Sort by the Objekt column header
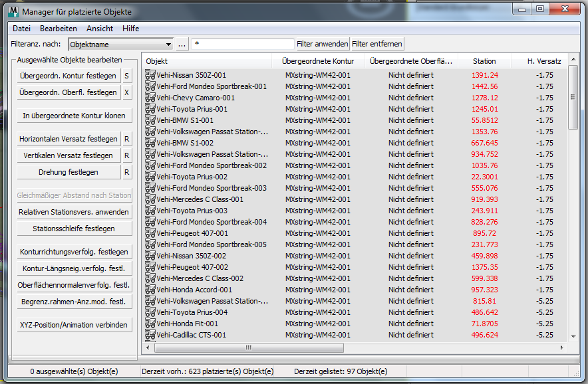Image resolution: width=588 pixels, height=384 pixels. [x=207, y=61]
